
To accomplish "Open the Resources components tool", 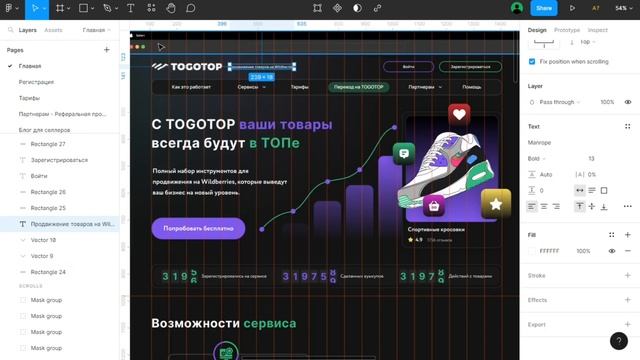I will click(151, 8).
